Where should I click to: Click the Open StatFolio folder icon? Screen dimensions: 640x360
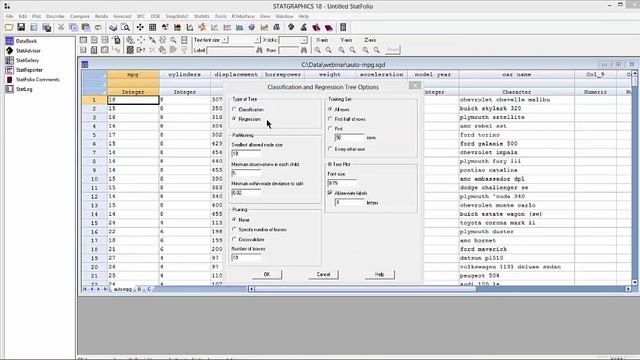click(9, 27)
